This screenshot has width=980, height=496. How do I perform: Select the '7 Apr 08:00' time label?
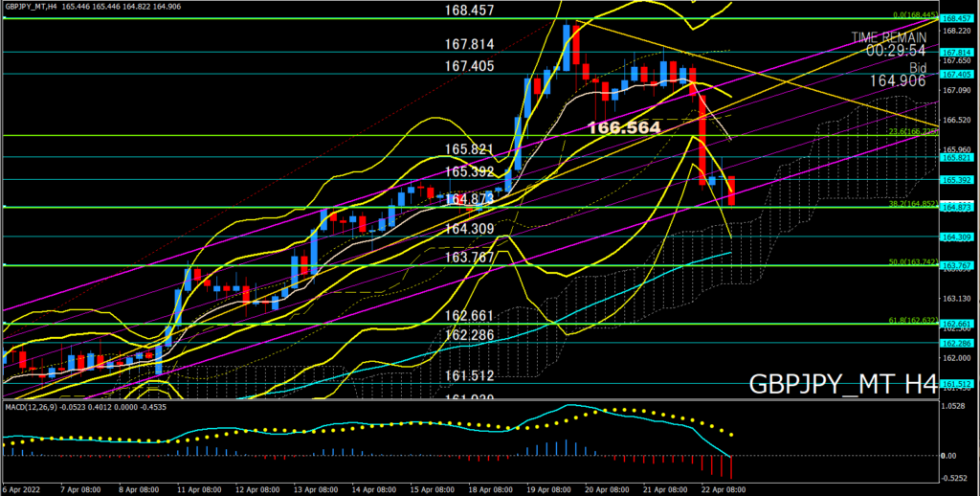point(81,489)
